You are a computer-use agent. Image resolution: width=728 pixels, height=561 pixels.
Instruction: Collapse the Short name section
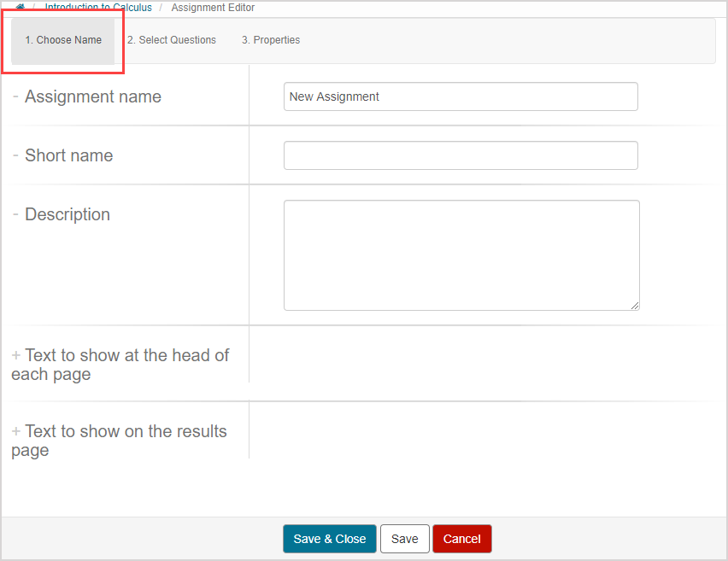(15, 155)
